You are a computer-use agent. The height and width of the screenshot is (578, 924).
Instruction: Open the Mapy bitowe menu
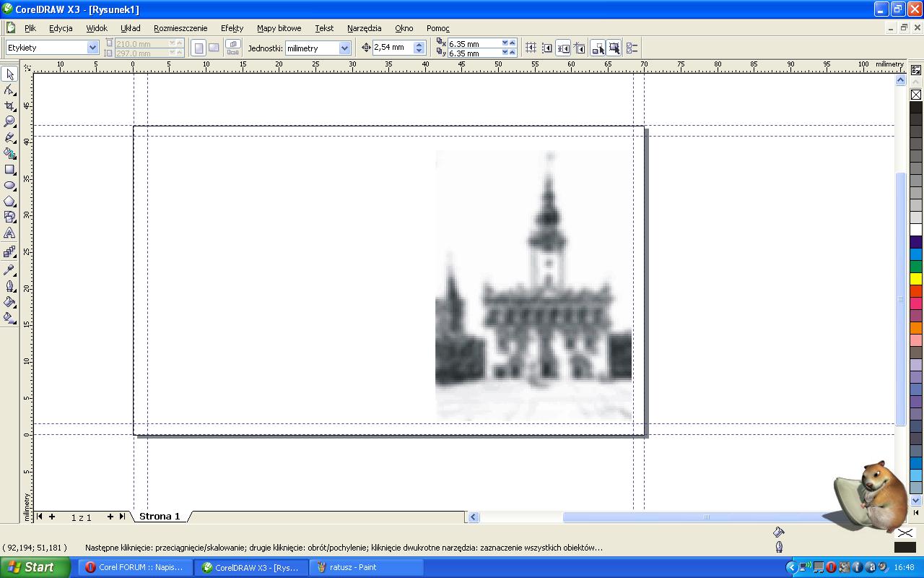point(279,28)
